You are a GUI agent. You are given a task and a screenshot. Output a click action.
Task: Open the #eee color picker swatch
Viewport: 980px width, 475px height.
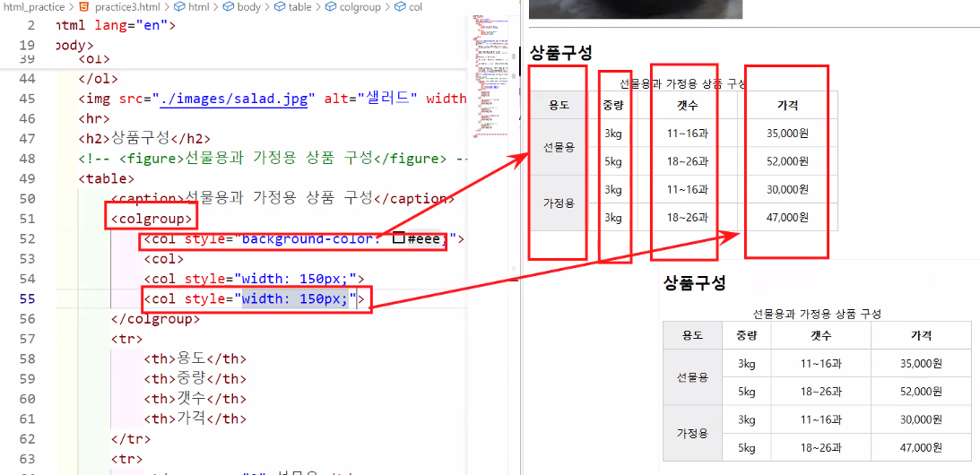[397, 238]
